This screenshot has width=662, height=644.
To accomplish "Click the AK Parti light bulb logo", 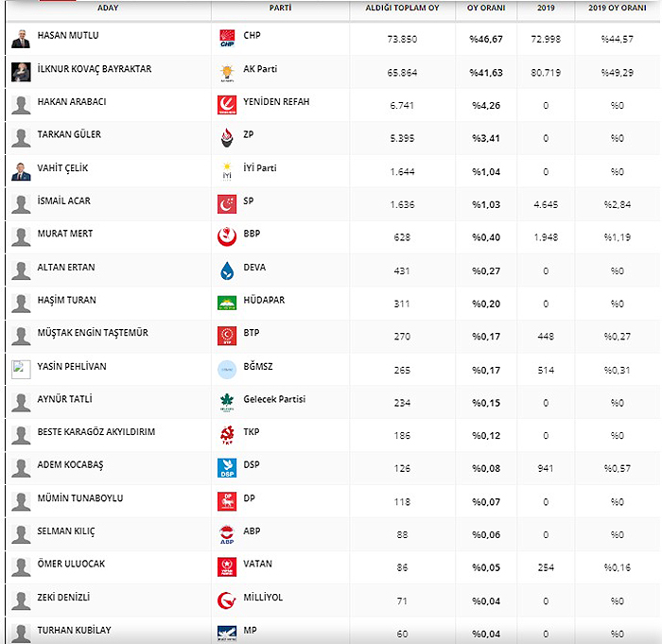I will 227,72.
